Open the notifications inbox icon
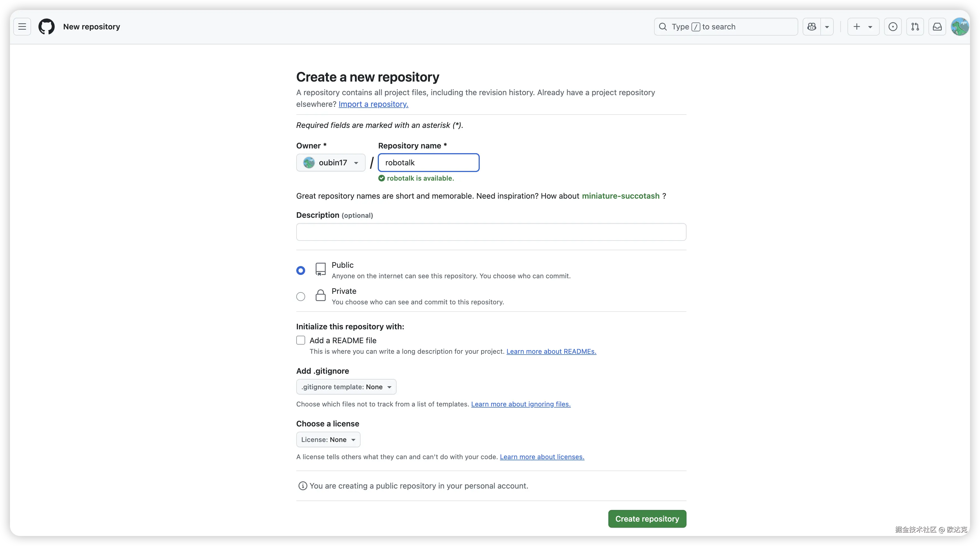 pyautogui.click(x=937, y=27)
